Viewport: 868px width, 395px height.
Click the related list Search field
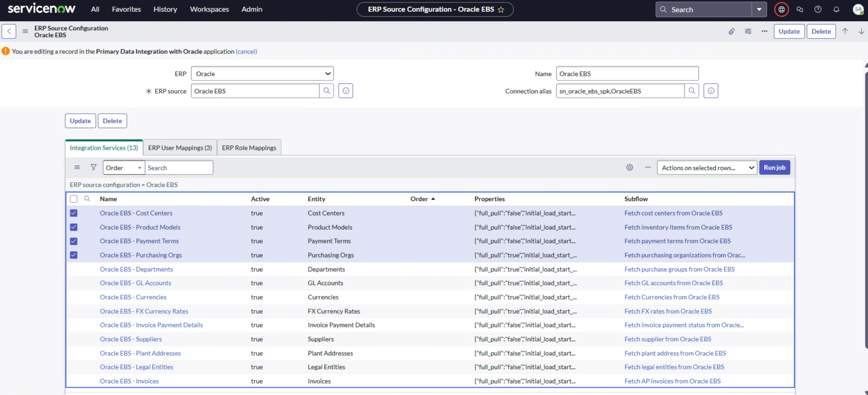pos(179,167)
